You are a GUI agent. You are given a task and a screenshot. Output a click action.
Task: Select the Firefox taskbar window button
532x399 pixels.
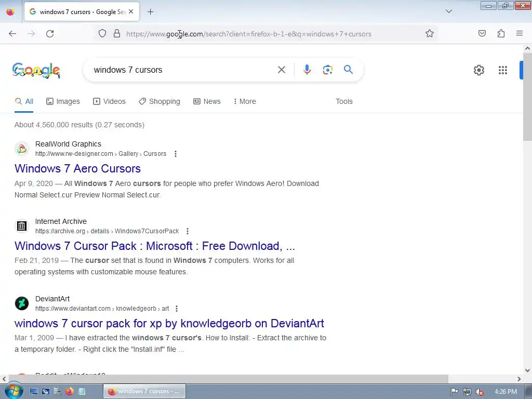[144, 391]
